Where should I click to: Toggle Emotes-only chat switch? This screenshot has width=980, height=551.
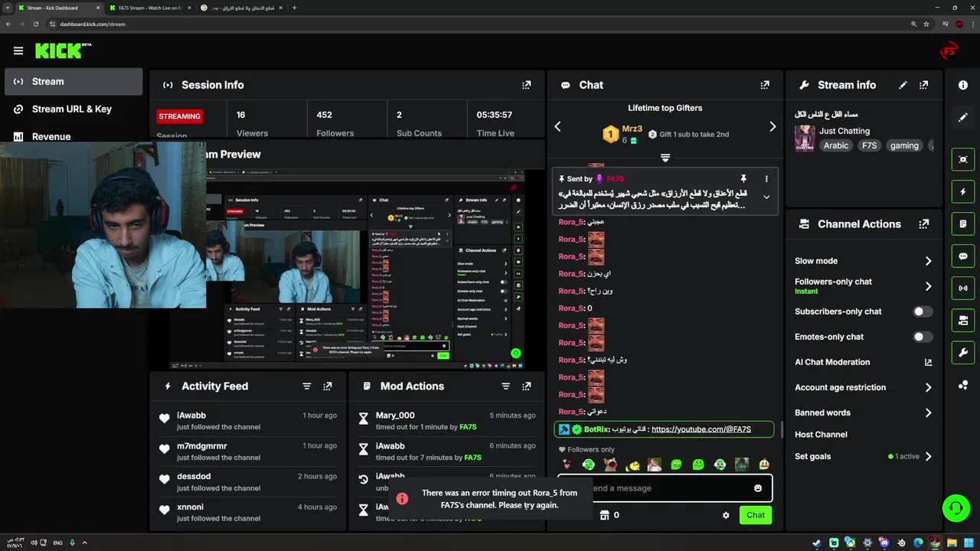tap(923, 337)
